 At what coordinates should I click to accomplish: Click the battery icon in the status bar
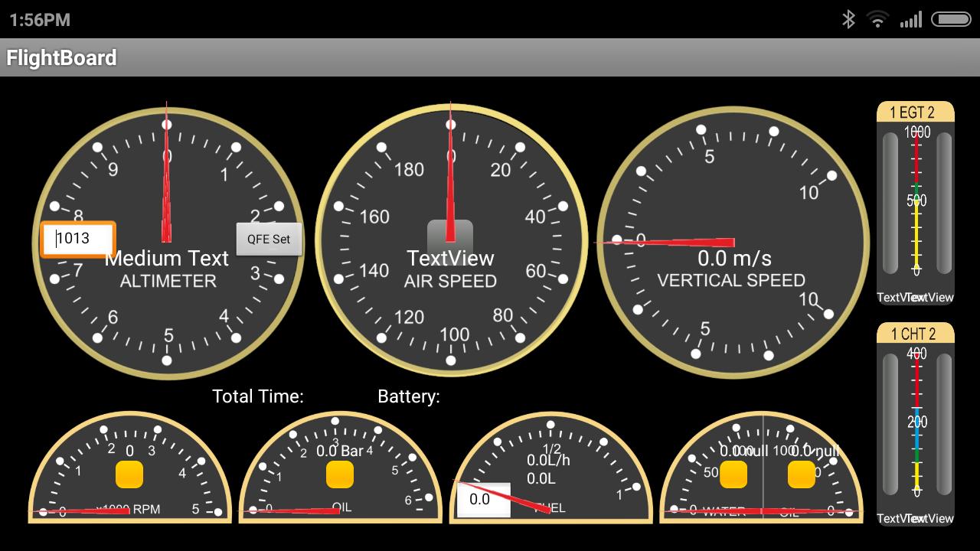click(x=949, y=21)
